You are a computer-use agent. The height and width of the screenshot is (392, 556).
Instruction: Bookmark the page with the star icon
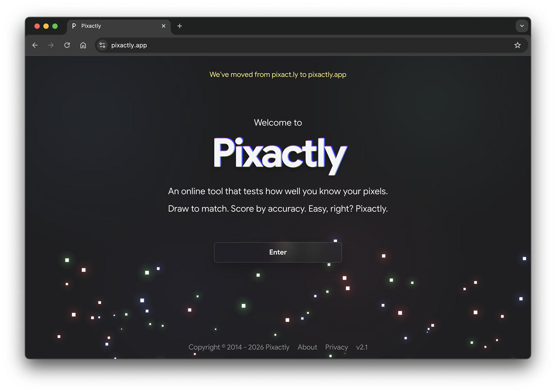point(517,45)
